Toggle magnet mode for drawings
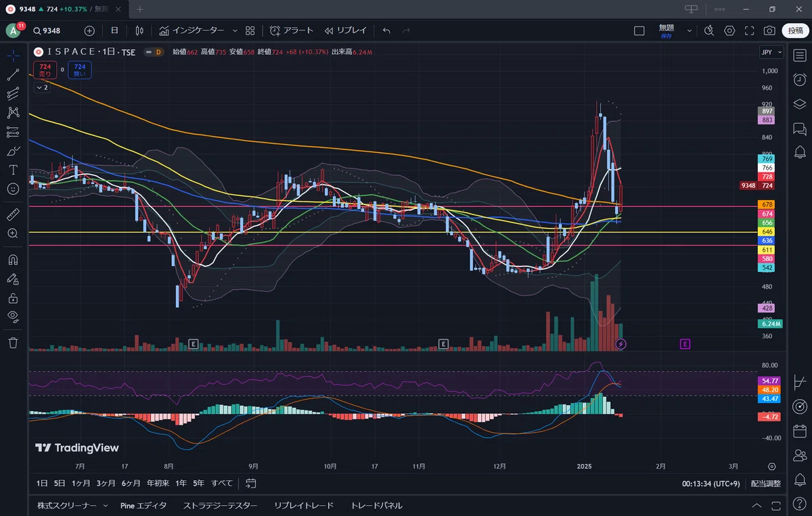This screenshot has height=516, width=812. (x=13, y=259)
